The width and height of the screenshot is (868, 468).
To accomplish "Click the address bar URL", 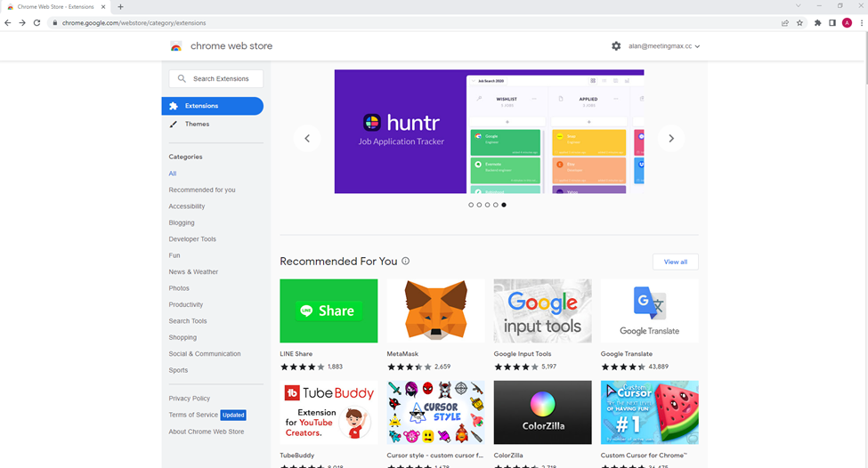I will tap(134, 22).
